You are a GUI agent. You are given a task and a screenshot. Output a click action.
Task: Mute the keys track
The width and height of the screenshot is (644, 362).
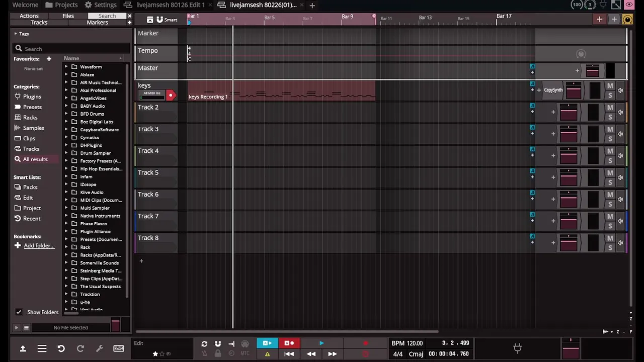point(610,86)
